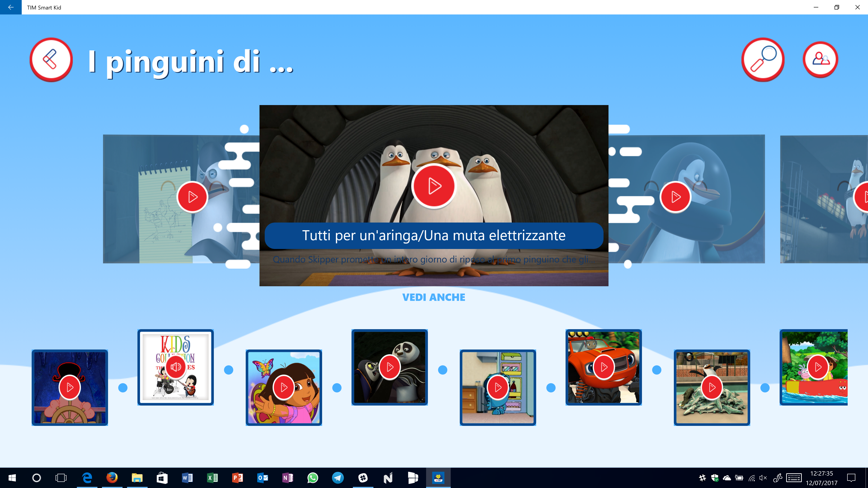Play the ship wheel cartoon thumbnail

tap(70, 387)
